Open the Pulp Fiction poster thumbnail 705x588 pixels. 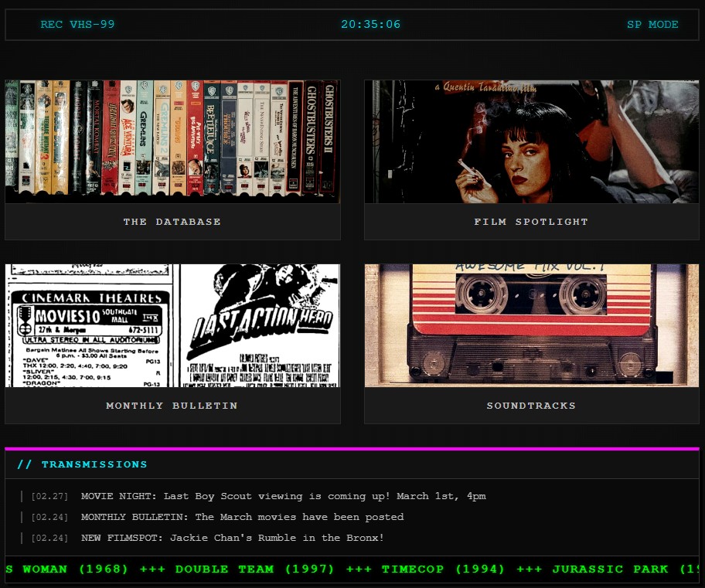(x=531, y=141)
